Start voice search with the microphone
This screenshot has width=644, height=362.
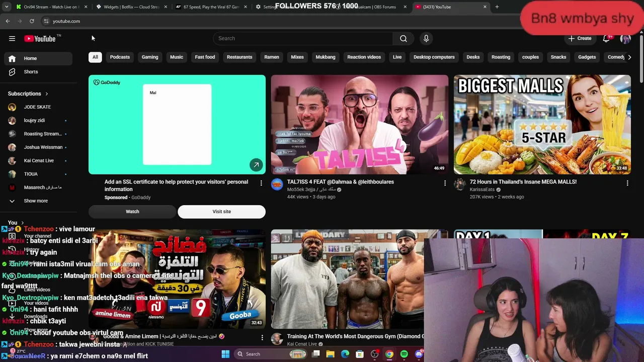pyautogui.click(x=426, y=38)
